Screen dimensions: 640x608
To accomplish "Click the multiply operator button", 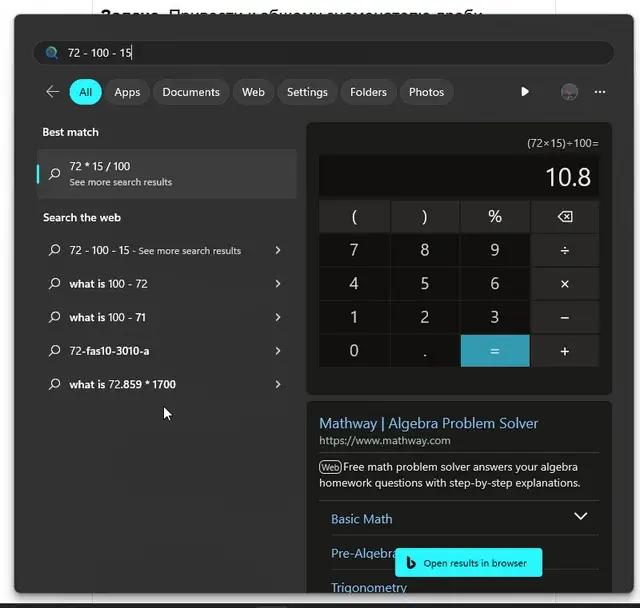I will (565, 284).
